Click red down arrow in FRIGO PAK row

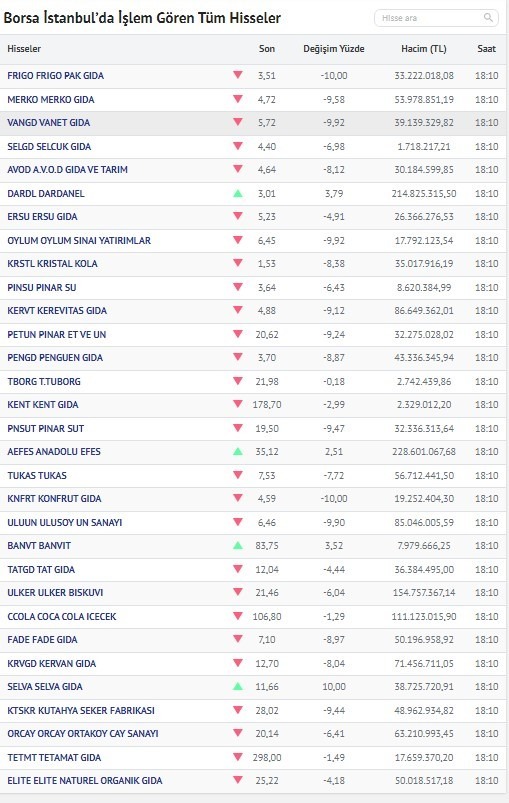pyautogui.click(x=238, y=75)
